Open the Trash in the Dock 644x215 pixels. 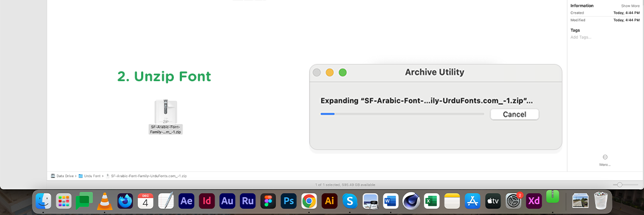599,201
